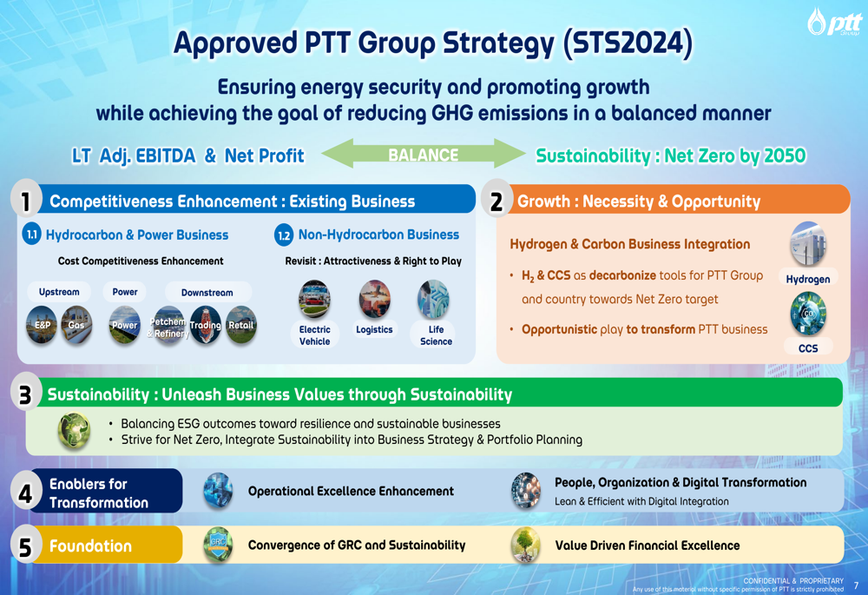Select the CCS CO2 globe image
This screenshot has width=868, height=595.
[x=808, y=314]
